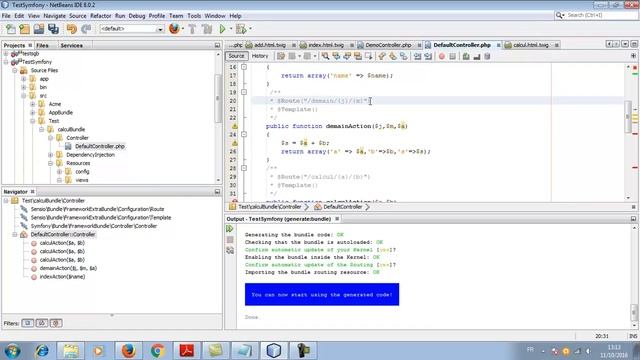640x360 pixels.
Task: Click the Save All toolbar icon
Action: (53, 29)
